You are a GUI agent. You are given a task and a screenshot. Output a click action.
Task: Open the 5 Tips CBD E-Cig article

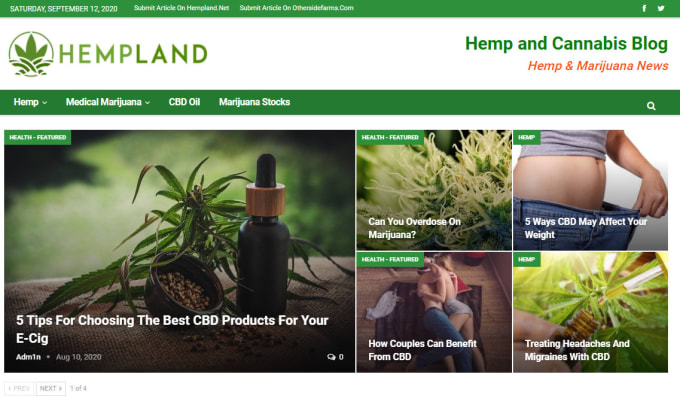pyautogui.click(x=172, y=329)
